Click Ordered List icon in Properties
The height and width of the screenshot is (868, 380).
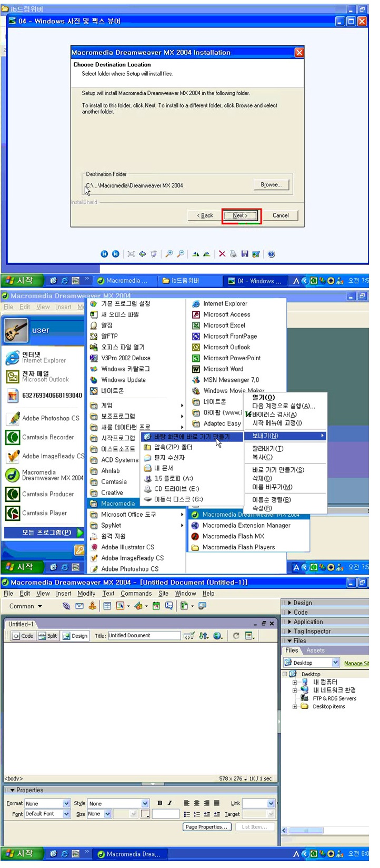[196, 814]
